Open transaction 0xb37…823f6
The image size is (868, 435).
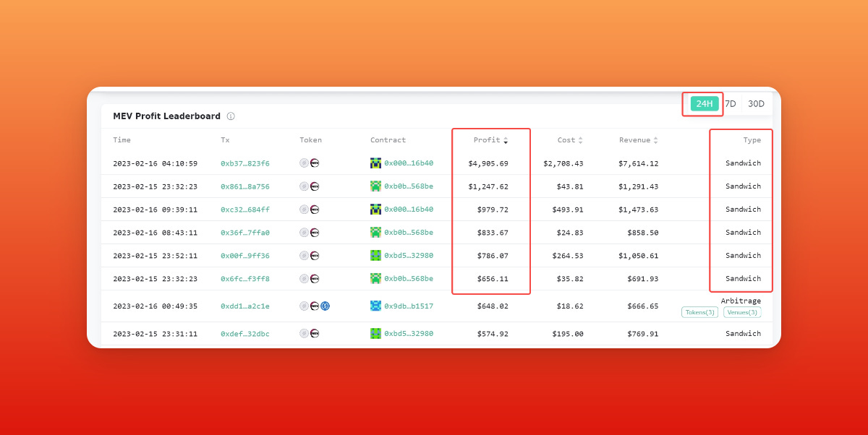tap(245, 163)
